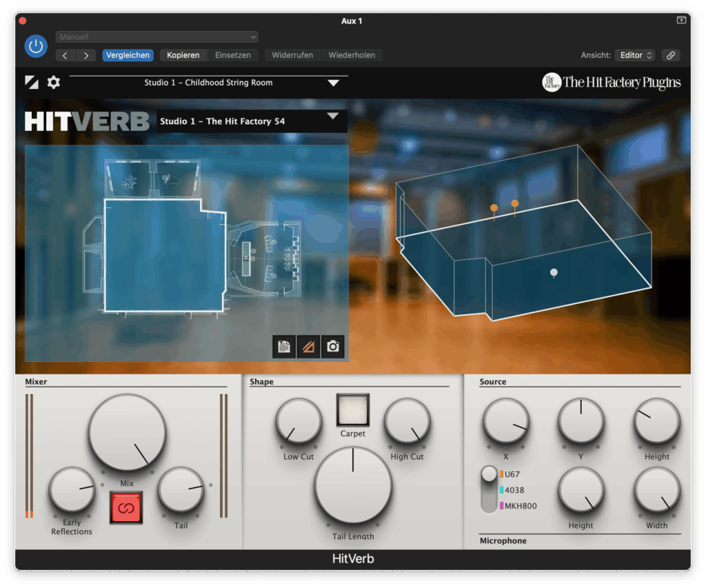706x588 pixels.
Task: Click the white source marker in 3D room
Action: (554, 272)
